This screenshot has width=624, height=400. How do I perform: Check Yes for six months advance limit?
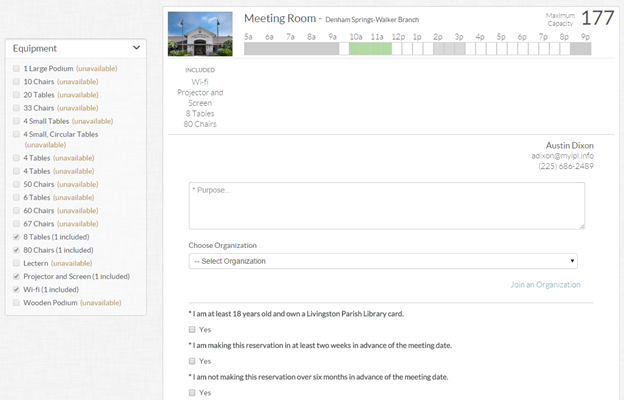[x=192, y=392]
